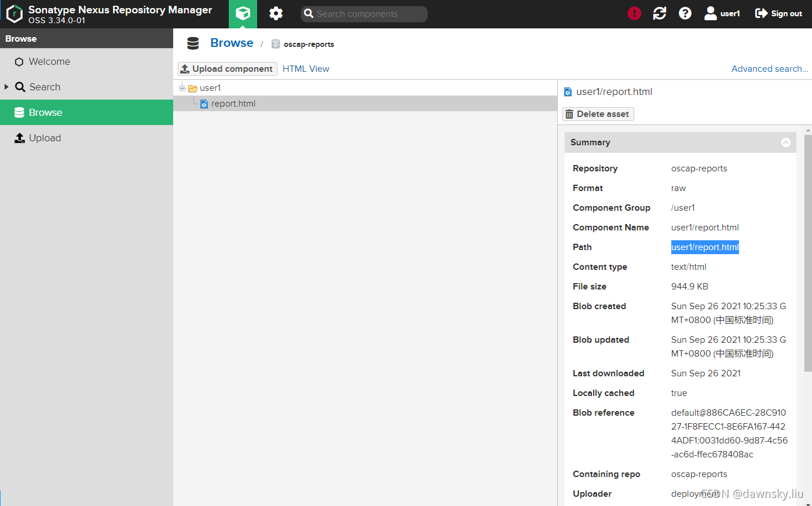Click the Containing repo value oscap-reports
Image resolution: width=812 pixels, height=506 pixels.
click(x=699, y=474)
